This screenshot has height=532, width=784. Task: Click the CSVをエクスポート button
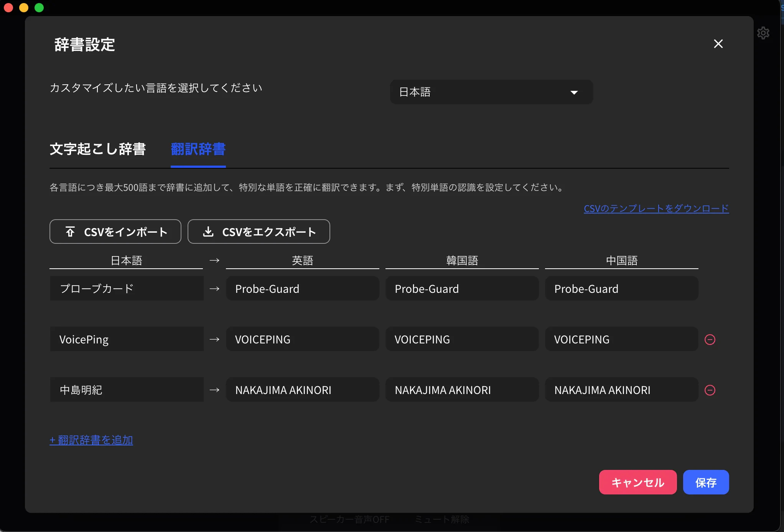point(259,232)
